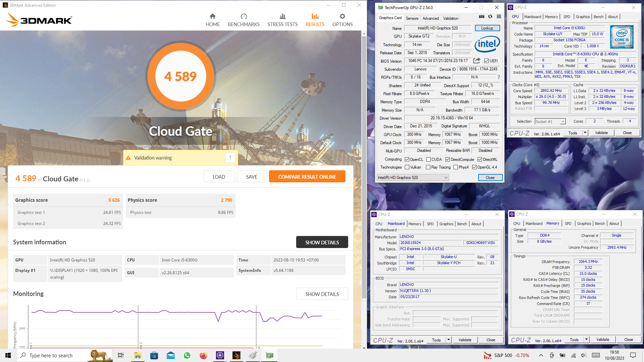
Task: Click S&P 500 widget on taskbar
Action: pyautogui.click(x=506, y=355)
